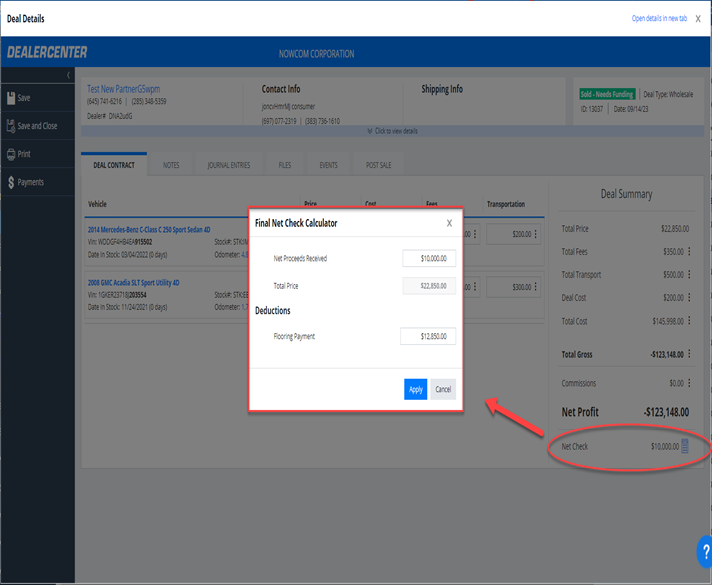Open details in new tab link
The width and height of the screenshot is (712, 585).
coord(659,19)
